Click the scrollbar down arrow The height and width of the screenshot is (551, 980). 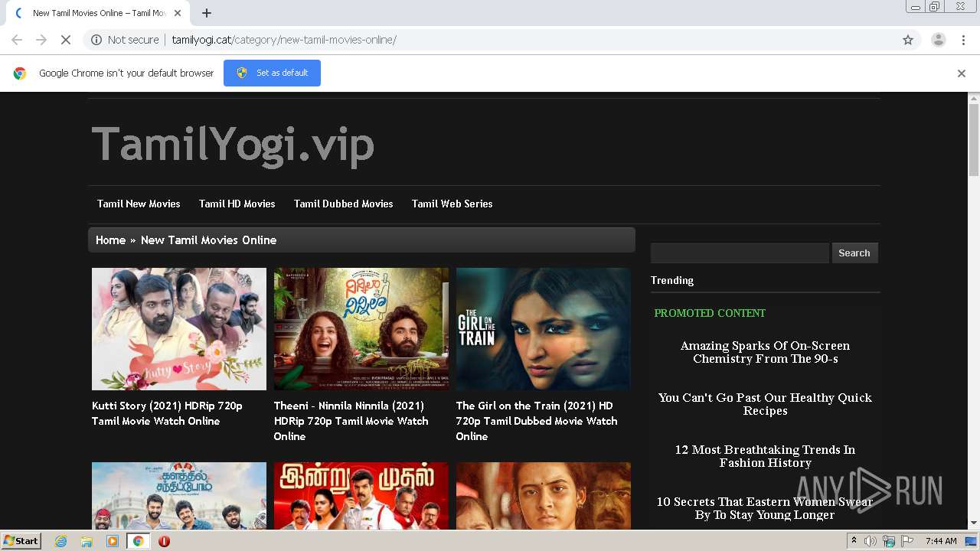click(974, 523)
